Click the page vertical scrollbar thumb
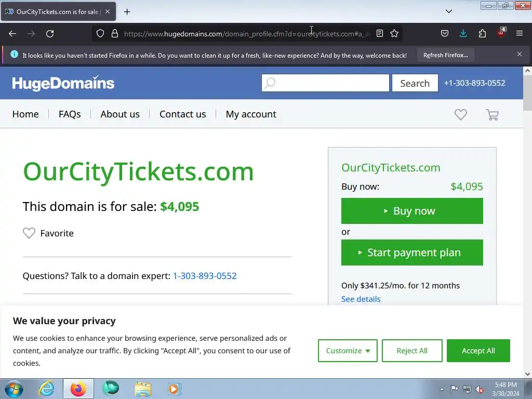 [527, 92]
